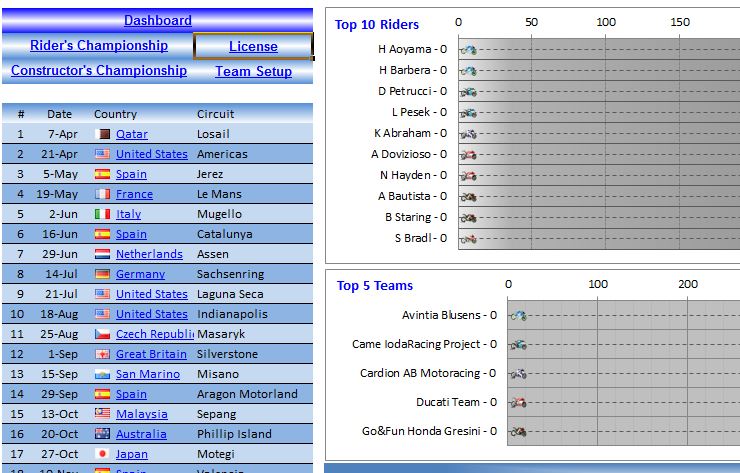Image resolution: width=740 pixels, height=473 pixels.
Task: Select the Mugello circuit cell
Action: (219, 214)
